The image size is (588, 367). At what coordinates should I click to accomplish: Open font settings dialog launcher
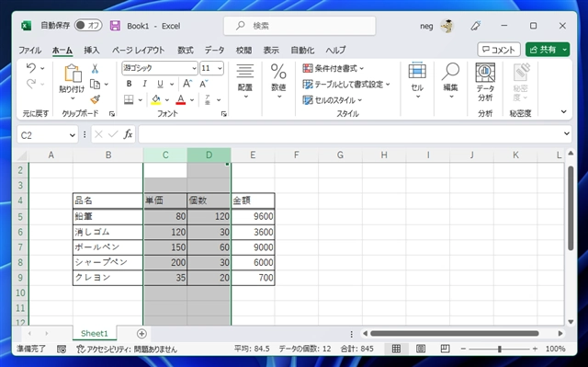click(x=224, y=114)
